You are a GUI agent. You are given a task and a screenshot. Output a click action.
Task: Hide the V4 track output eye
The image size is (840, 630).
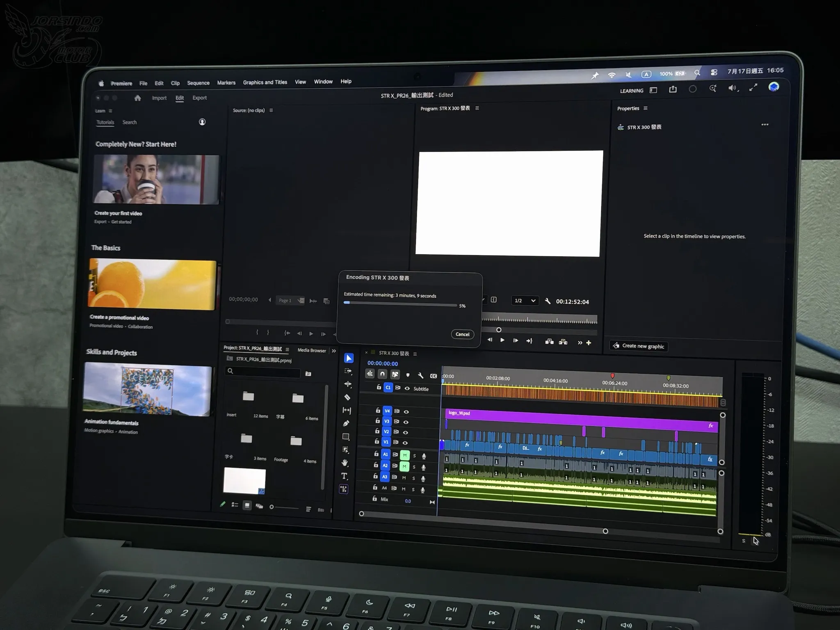click(x=406, y=411)
